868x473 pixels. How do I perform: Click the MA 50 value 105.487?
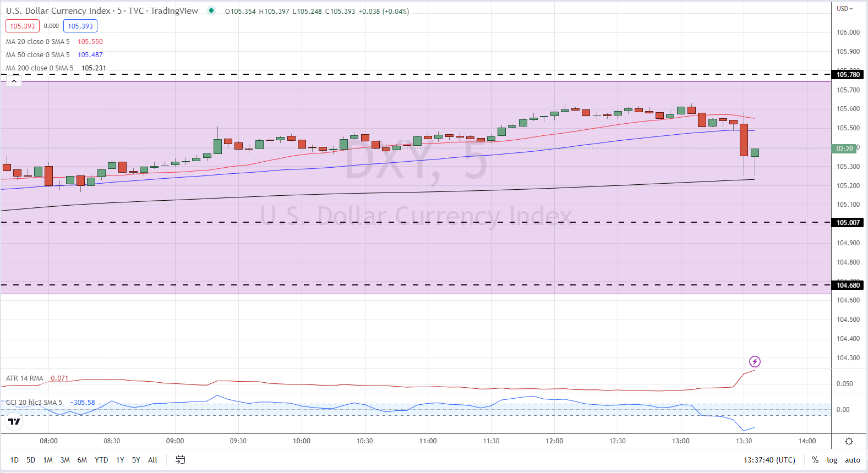click(x=90, y=55)
